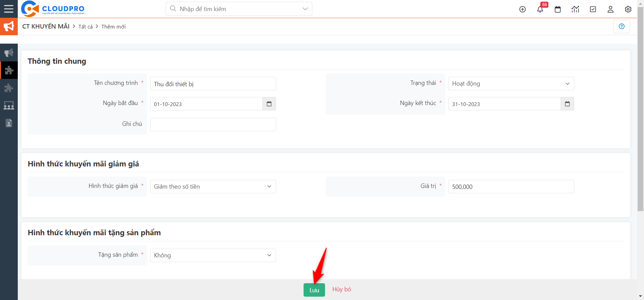Open the start date calendar picker

click(x=269, y=104)
